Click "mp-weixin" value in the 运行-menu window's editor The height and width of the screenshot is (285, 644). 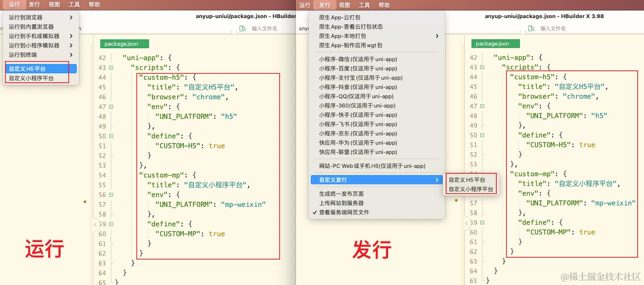tap(243, 204)
